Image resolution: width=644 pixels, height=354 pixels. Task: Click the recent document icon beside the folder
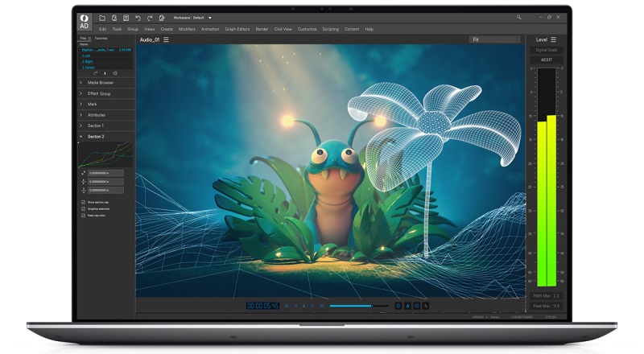[x=114, y=18]
